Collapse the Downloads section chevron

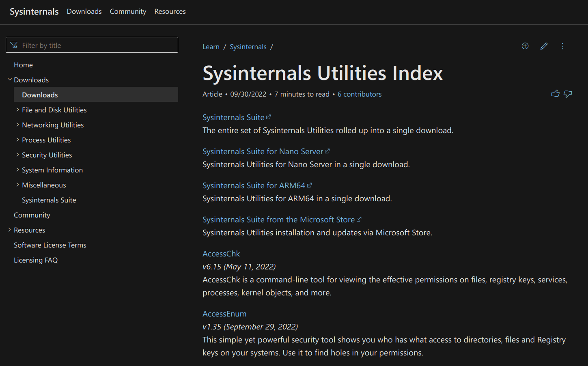point(10,80)
